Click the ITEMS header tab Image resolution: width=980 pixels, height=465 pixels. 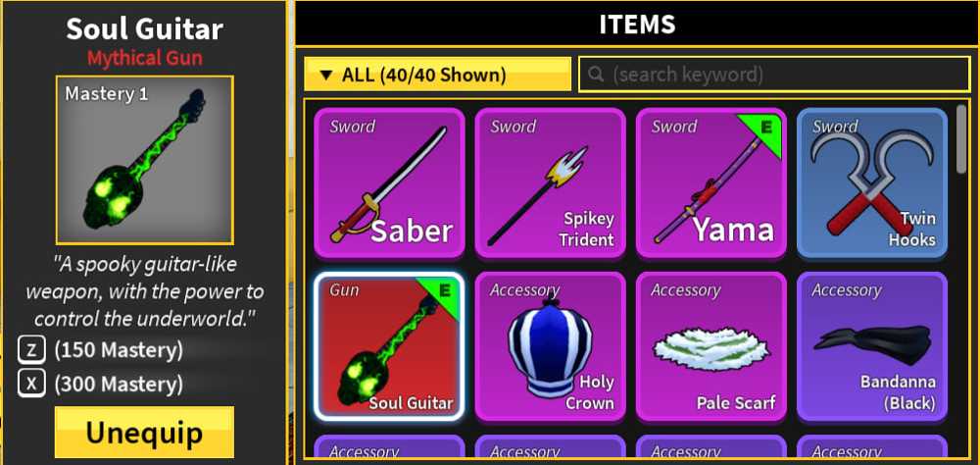point(637,24)
